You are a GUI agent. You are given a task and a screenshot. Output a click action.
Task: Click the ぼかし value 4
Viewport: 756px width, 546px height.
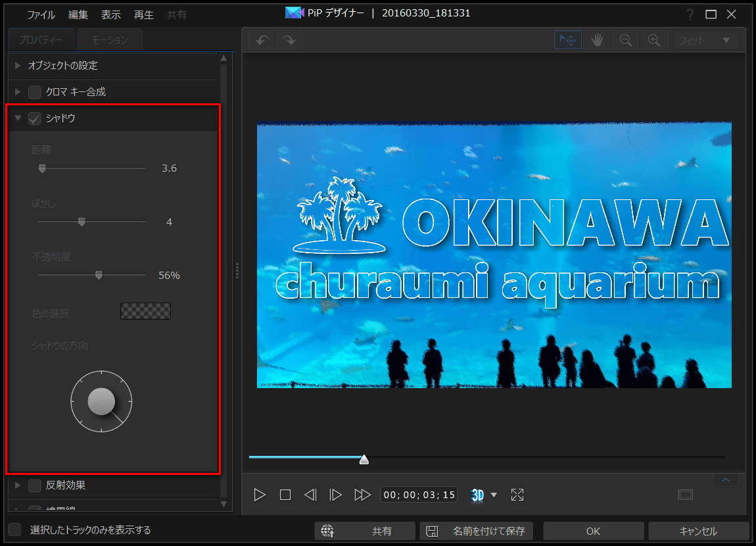click(169, 222)
